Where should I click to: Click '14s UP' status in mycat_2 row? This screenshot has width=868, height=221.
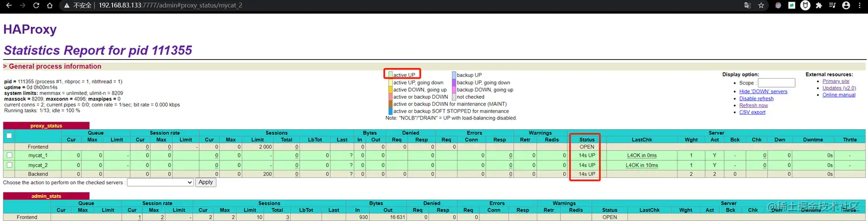pyautogui.click(x=587, y=165)
